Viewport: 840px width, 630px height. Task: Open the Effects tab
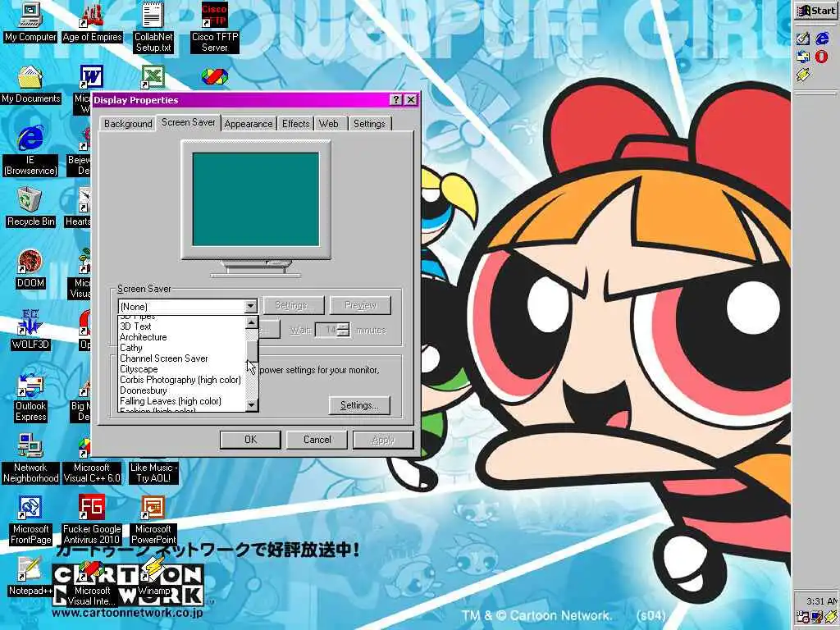point(295,124)
